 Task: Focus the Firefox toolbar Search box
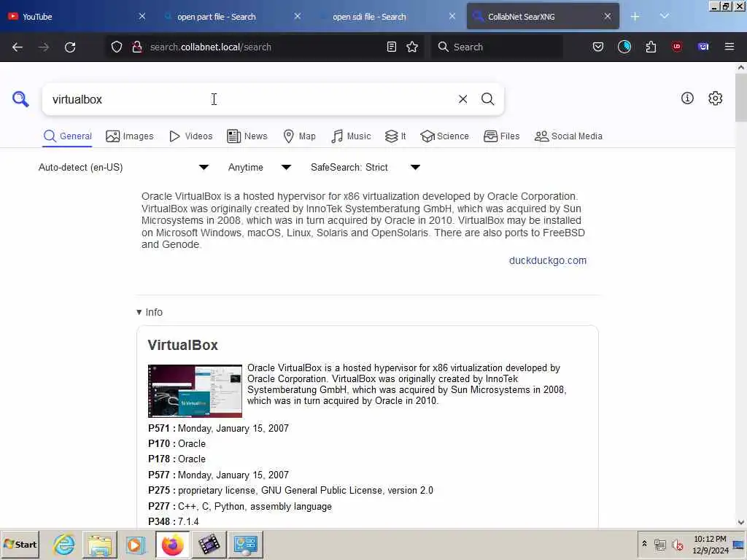pos(497,47)
